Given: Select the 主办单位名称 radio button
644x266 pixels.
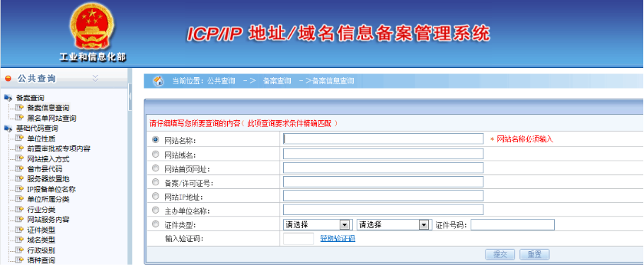Looking at the screenshot, I should [x=155, y=210].
